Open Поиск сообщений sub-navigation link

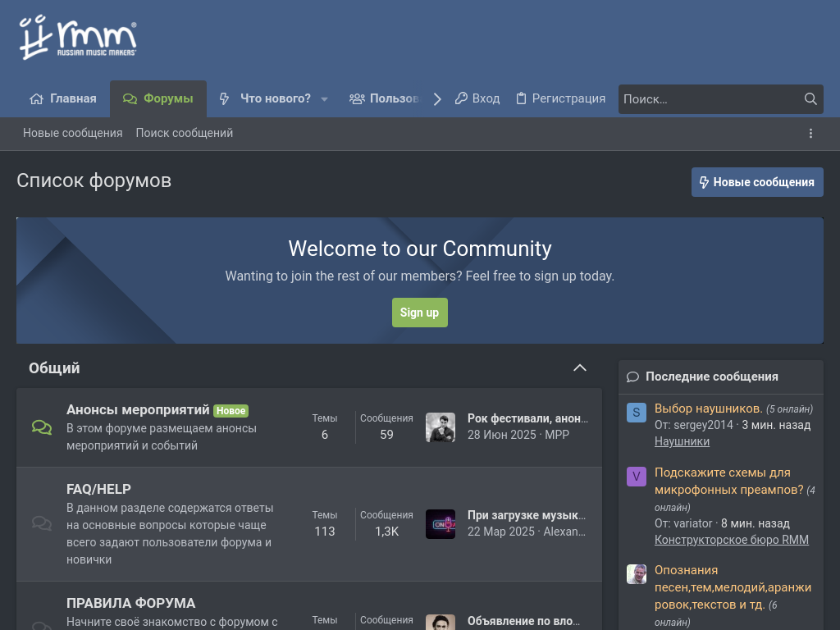(x=185, y=133)
